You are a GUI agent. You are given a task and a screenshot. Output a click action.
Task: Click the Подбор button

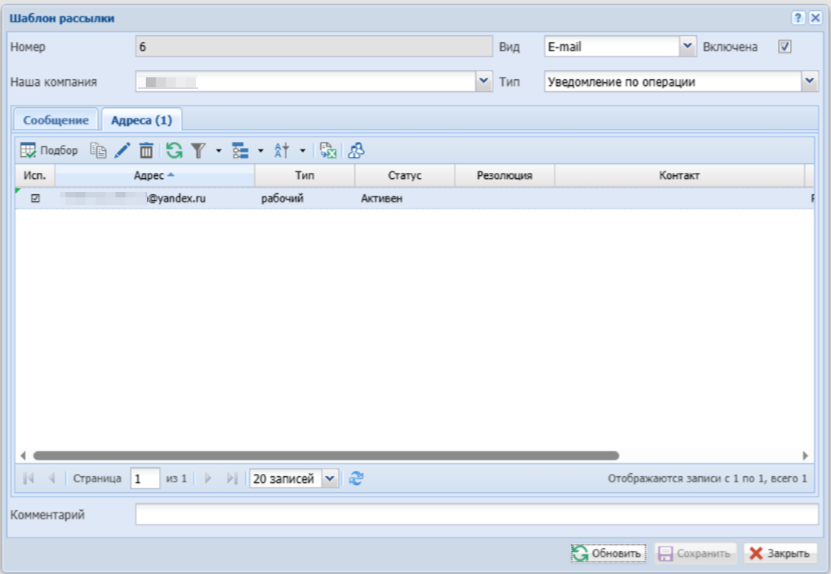click(x=49, y=150)
